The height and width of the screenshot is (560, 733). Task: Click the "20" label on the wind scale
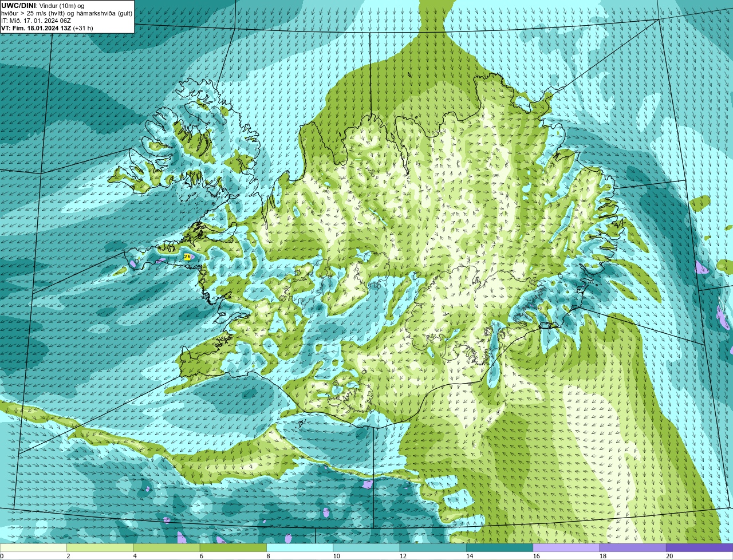tap(669, 556)
